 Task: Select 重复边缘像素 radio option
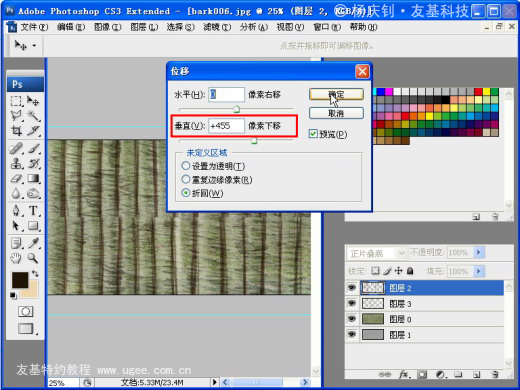[186, 179]
